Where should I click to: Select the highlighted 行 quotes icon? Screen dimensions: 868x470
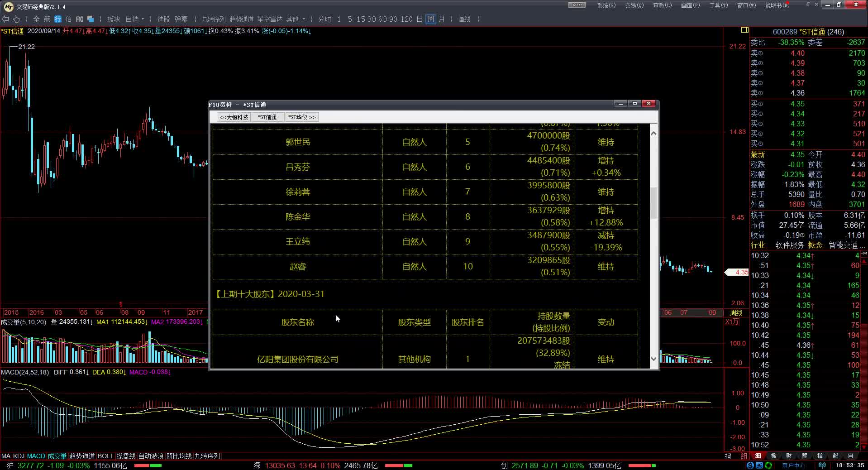[x=58, y=19]
